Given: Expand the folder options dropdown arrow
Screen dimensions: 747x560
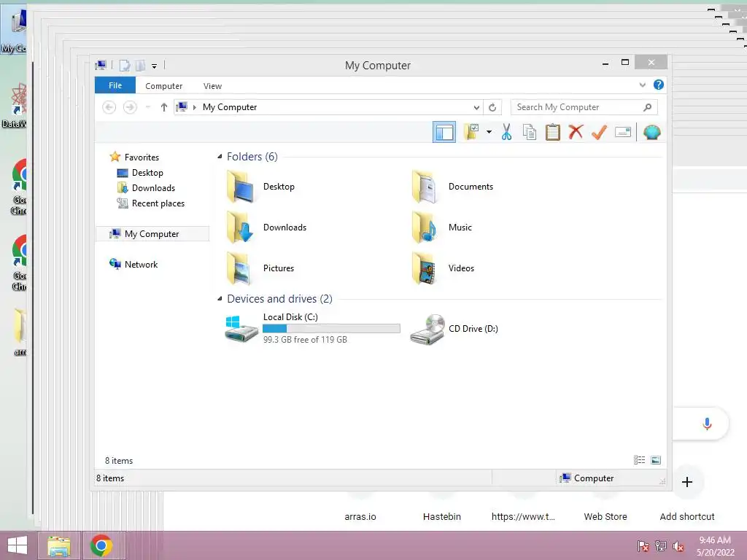Looking at the screenshot, I should tap(489, 132).
